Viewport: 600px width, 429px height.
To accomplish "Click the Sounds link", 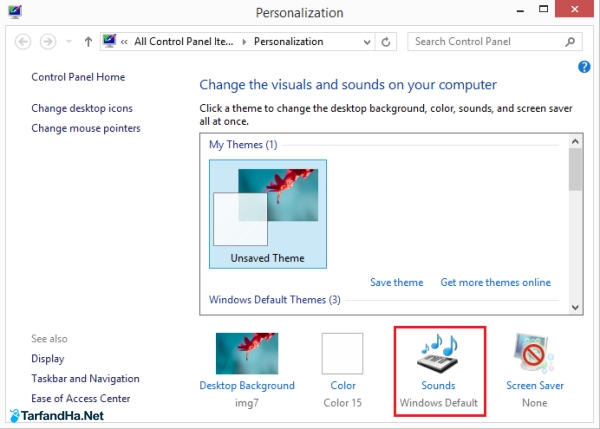I will pyautogui.click(x=439, y=385).
